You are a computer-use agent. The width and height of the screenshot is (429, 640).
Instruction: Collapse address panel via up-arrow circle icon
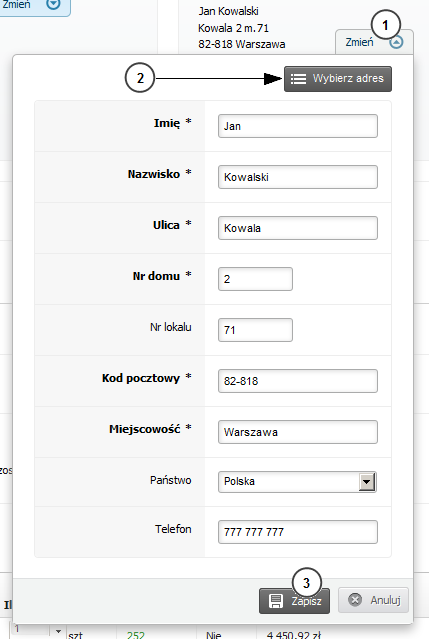396,42
